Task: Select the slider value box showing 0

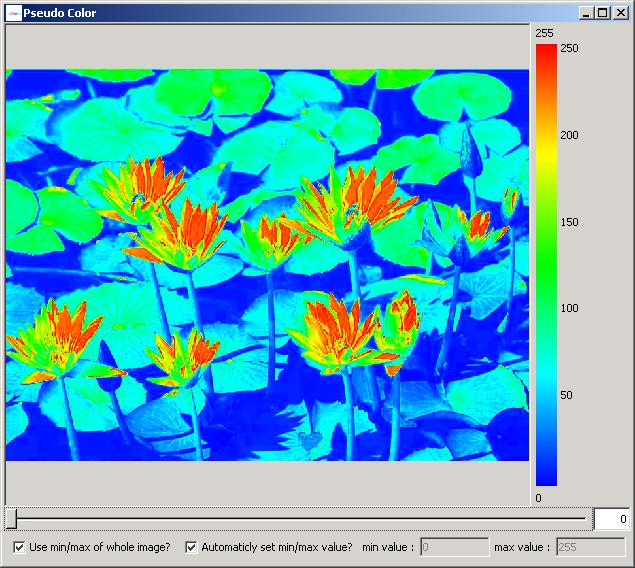Action: coord(610,519)
